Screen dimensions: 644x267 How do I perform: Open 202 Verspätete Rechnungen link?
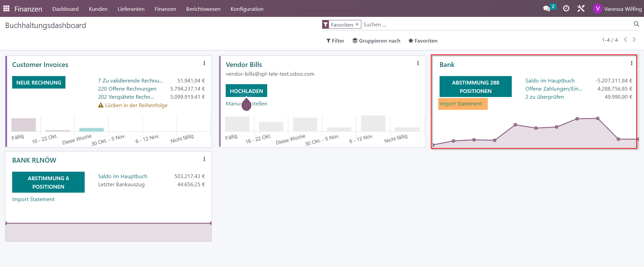pos(126,97)
